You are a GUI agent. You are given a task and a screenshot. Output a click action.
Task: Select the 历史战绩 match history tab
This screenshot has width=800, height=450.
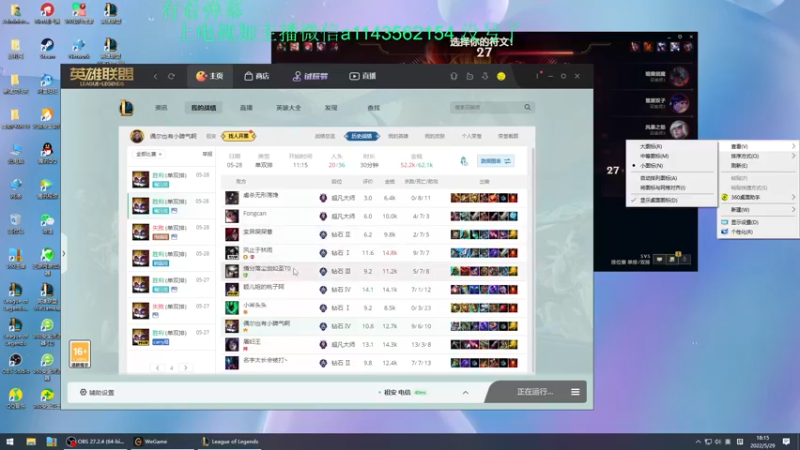[362, 136]
